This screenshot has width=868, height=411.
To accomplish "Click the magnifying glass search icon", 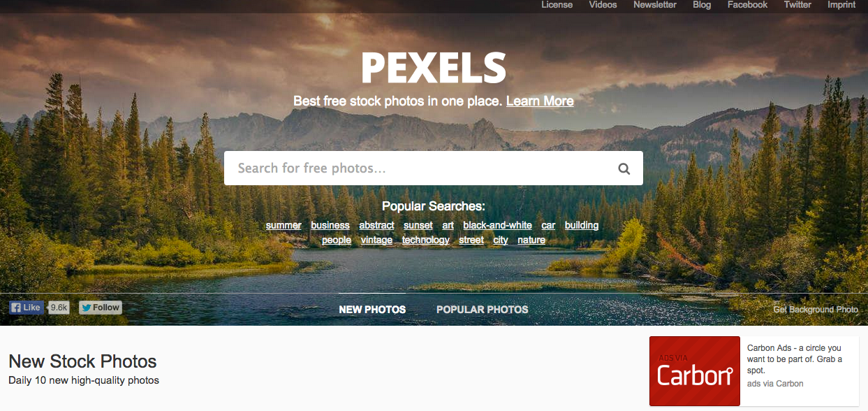I will [x=624, y=168].
